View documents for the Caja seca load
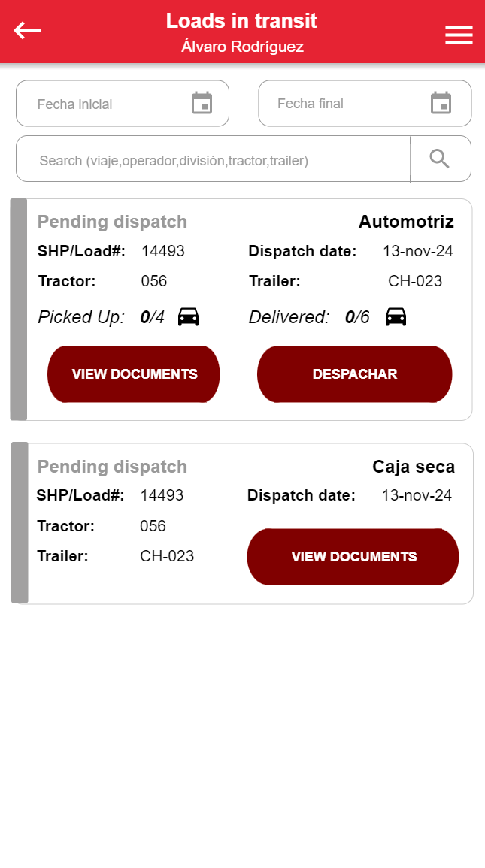485x868 pixels. pos(353,557)
